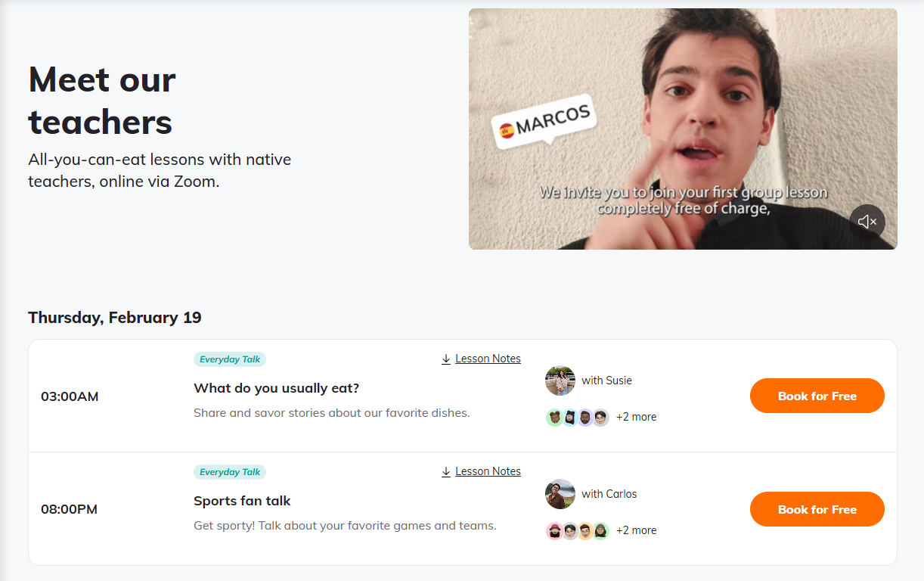Open the "Sports fan talk" lesson title

242,501
